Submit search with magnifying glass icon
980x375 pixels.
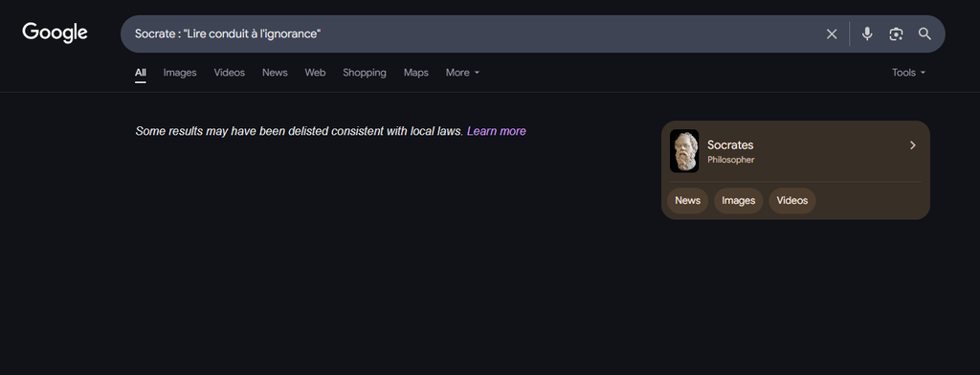click(x=925, y=33)
